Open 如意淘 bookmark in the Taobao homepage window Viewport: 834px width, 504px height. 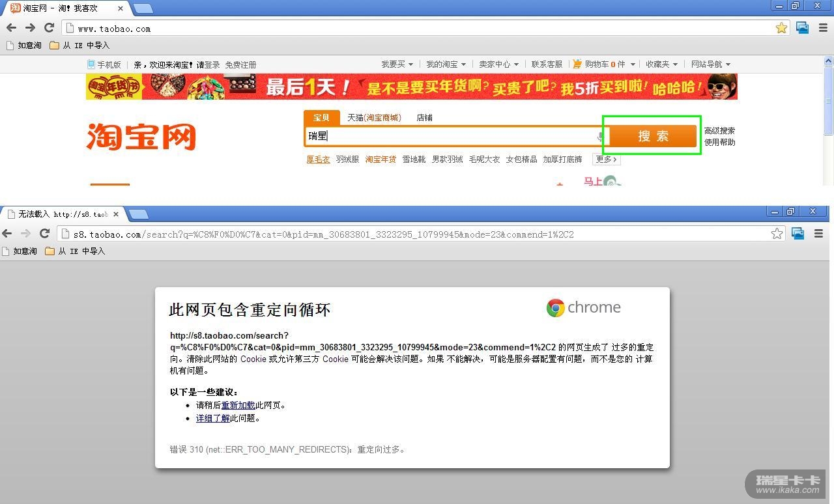pos(23,46)
